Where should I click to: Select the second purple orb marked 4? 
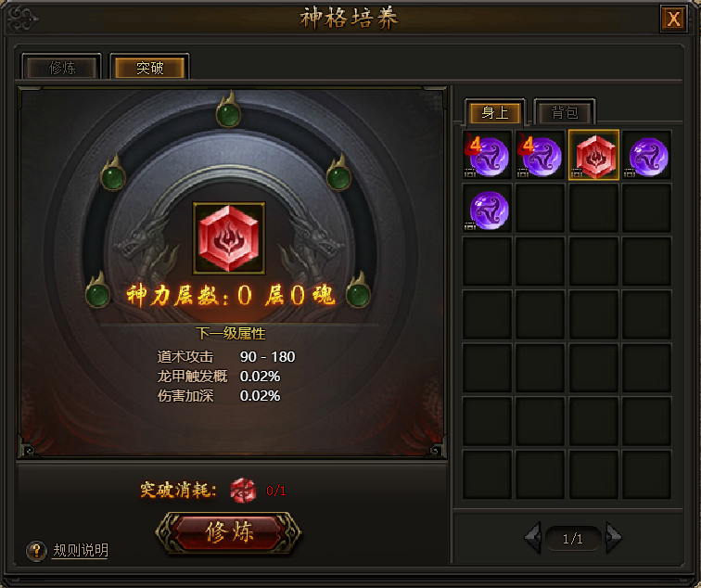click(x=540, y=155)
